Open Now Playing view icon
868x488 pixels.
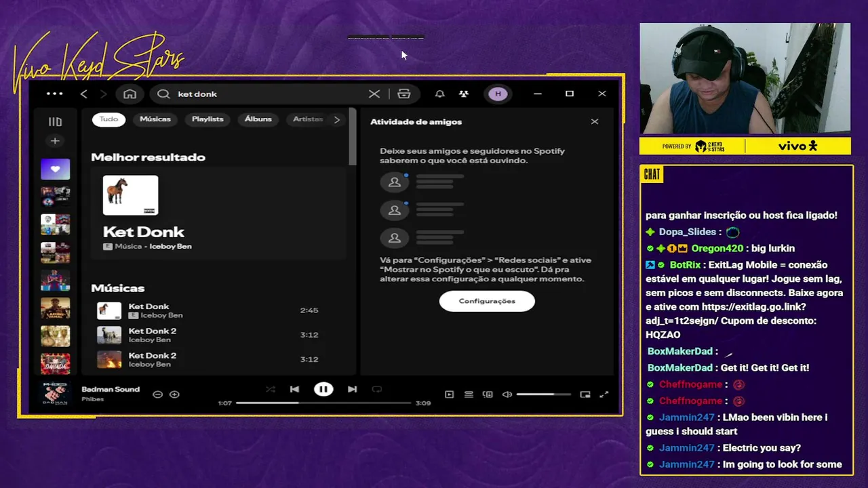click(x=449, y=394)
